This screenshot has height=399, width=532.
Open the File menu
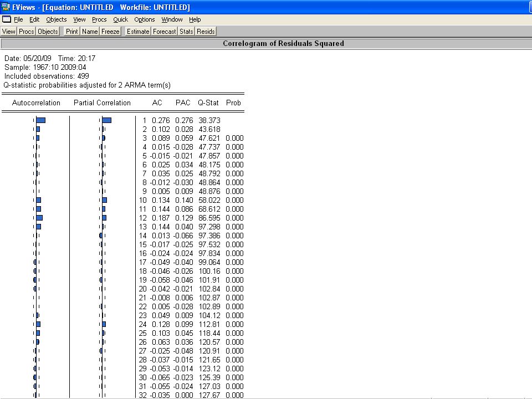tap(18, 20)
